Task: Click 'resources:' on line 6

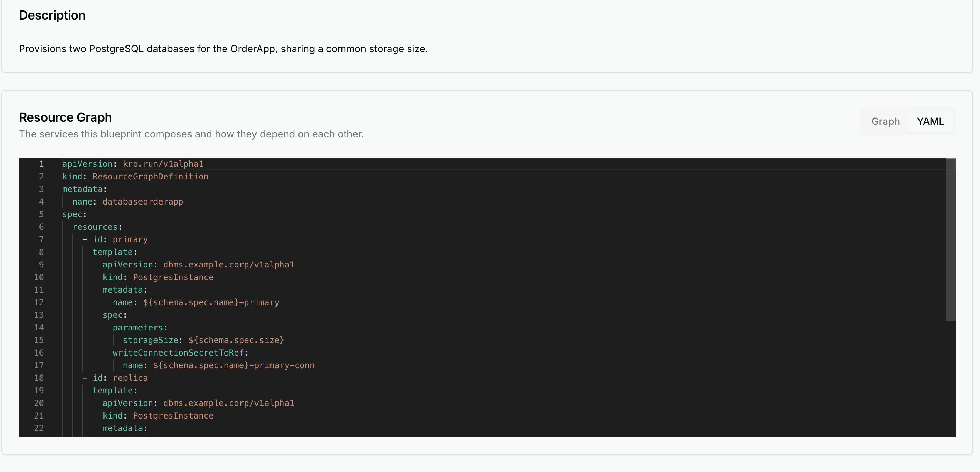Action: pyautogui.click(x=97, y=227)
